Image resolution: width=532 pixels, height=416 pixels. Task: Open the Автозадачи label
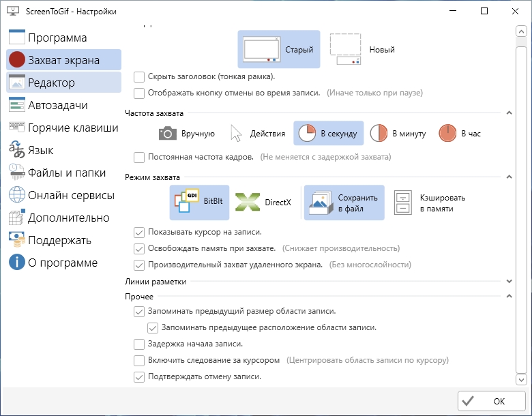coord(58,105)
